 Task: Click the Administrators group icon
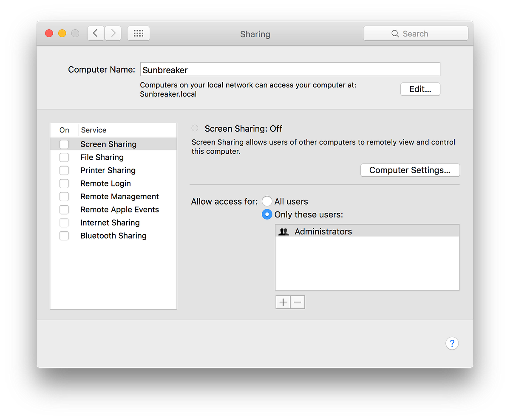point(283,231)
